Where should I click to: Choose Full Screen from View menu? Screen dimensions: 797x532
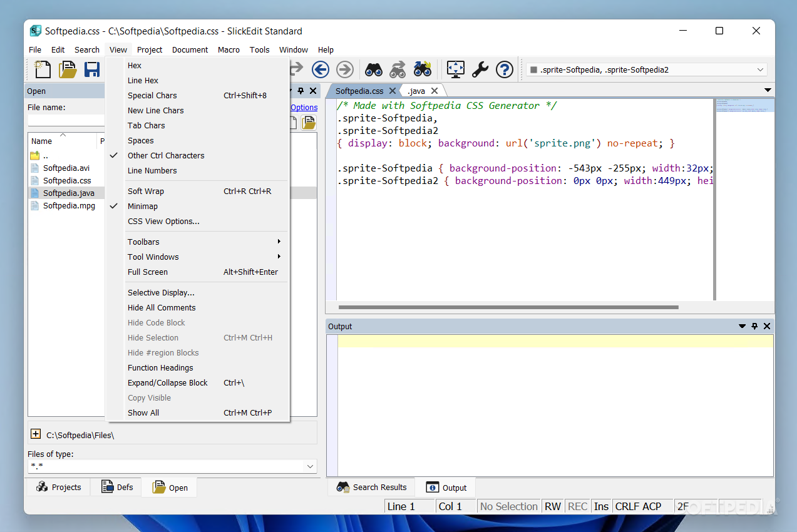[198, 272]
